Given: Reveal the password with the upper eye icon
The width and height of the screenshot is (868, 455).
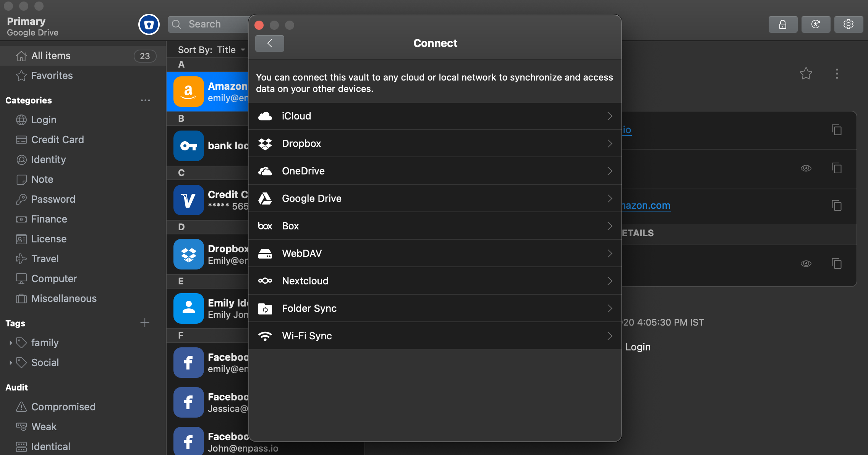Looking at the screenshot, I should [x=806, y=168].
